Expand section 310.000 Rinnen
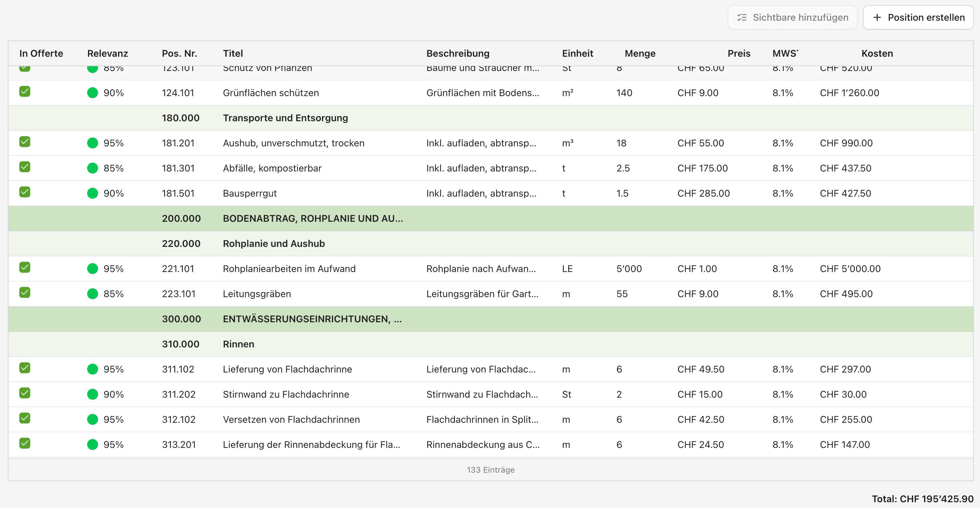980x508 pixels. [238, 344]
